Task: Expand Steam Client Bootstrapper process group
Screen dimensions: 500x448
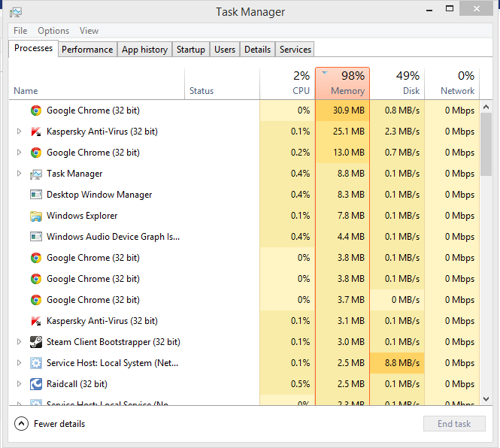Action: point(19,342)
